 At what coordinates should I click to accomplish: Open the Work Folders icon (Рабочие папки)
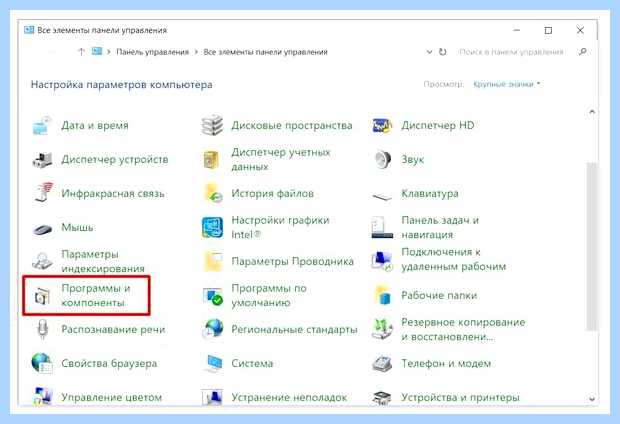pyautogui.click(x=383, y=295)
